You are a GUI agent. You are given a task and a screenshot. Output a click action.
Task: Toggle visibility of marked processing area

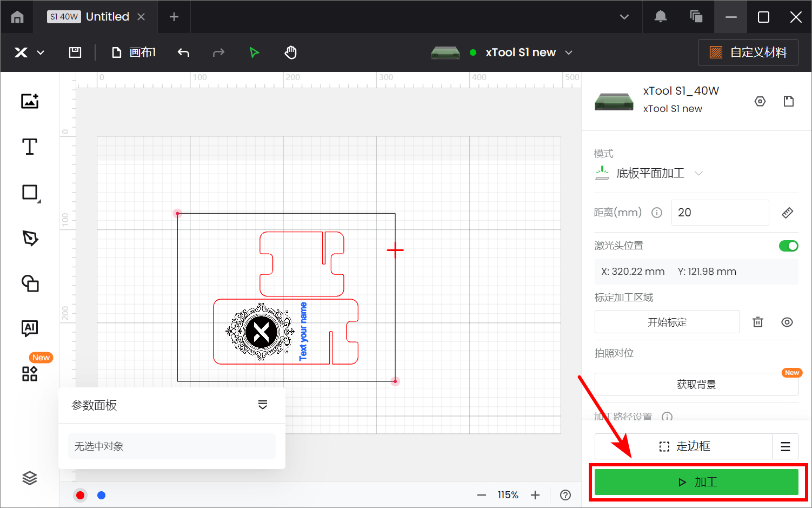point(787,322)
